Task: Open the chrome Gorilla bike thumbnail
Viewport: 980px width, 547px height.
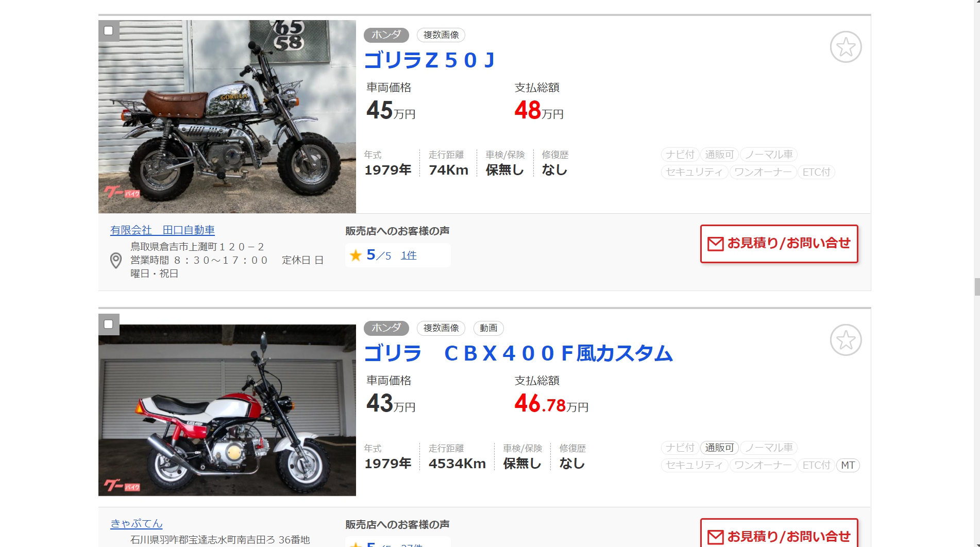Action: [x=227, y=116]
